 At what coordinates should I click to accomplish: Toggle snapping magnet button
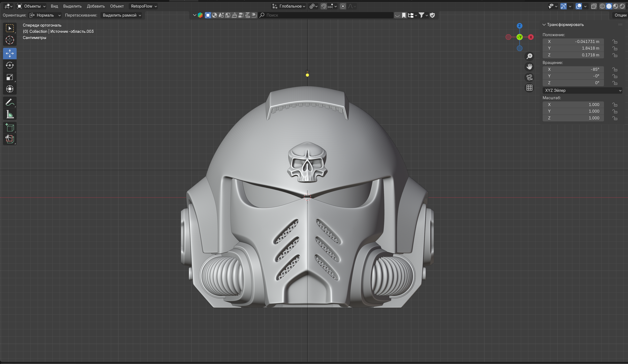(324, 6)
